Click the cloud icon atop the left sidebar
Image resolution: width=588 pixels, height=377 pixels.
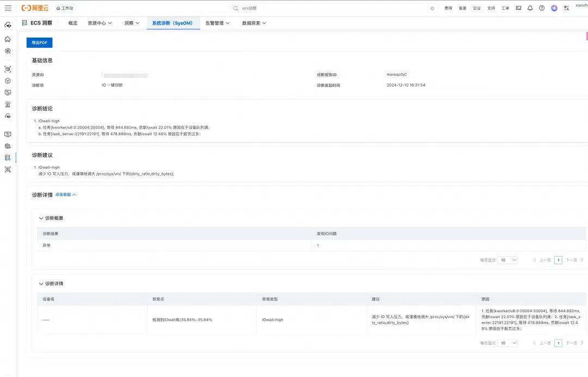point(8,25)
